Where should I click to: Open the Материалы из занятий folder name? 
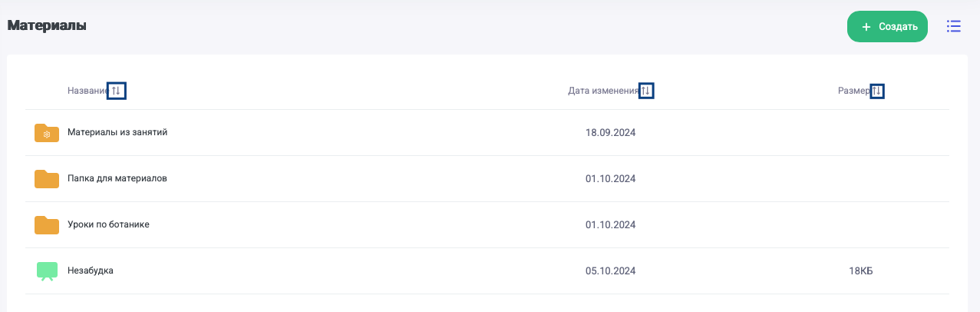pyautogui.click(x=117, y=132)
